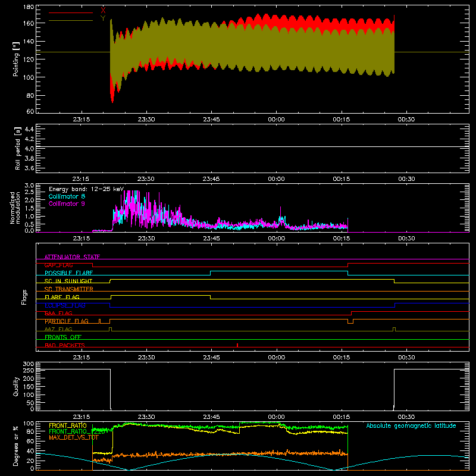The width and height of the screenshot is (476, 476).
Task: Click the ATTENUATOR_STATE flag label
Action: [72, 257]
